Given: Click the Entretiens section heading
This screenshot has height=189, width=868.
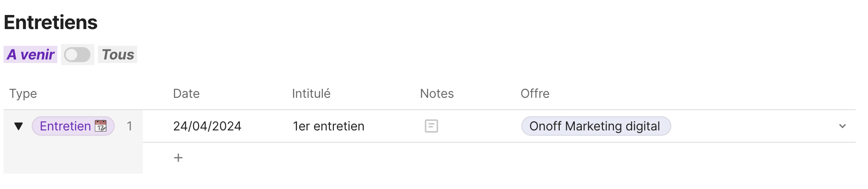Looking at the screenshot, I should (x=51, y=22).
